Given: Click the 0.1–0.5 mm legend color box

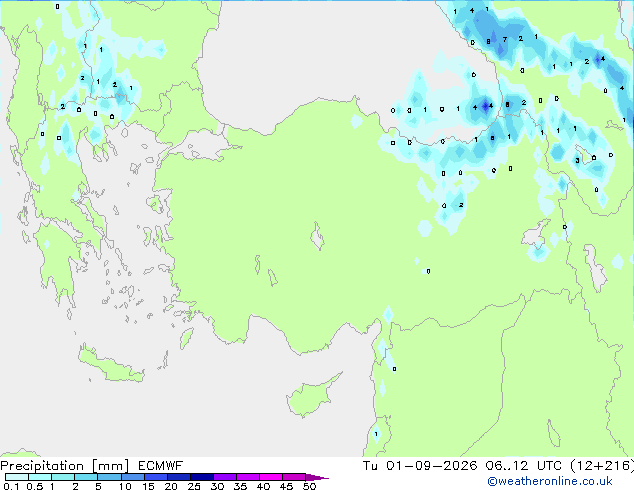Looking at the screenshot, I should tap(17, 477).
